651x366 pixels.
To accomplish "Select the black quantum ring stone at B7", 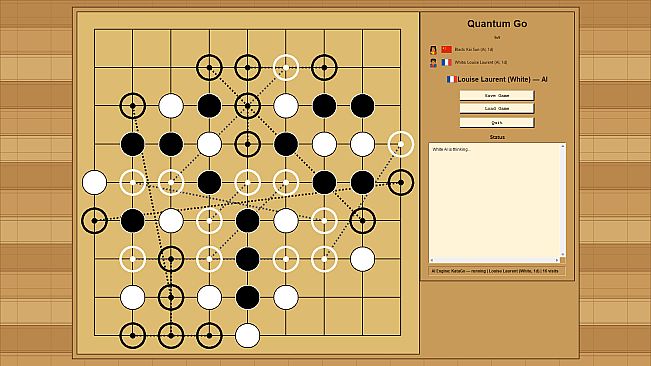I will [132, 106].
